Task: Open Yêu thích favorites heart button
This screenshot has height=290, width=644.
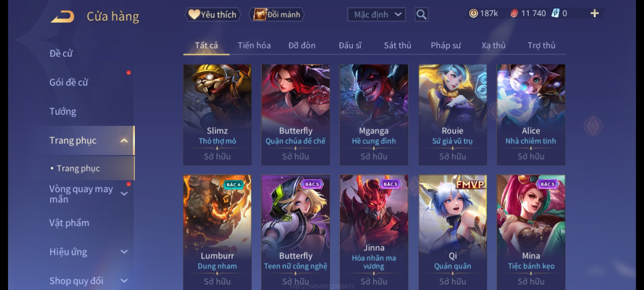Action: click(x=212, y=15)
